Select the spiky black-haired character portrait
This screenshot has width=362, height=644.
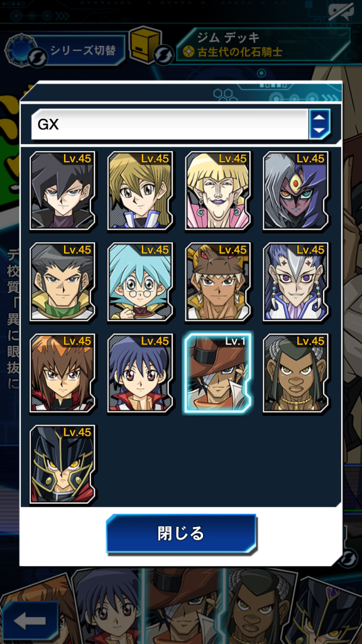pyautogui.click(x=62, y=190)
